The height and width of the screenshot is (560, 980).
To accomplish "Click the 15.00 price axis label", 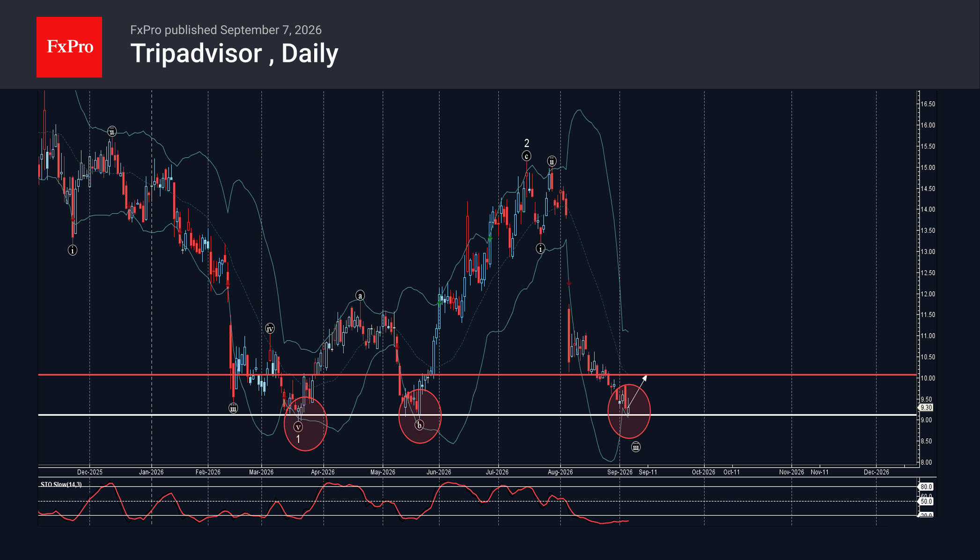I will point(928,167).
